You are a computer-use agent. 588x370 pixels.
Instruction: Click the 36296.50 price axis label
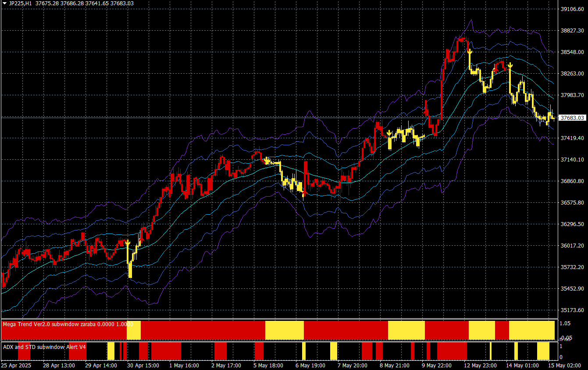pos(572,224)
